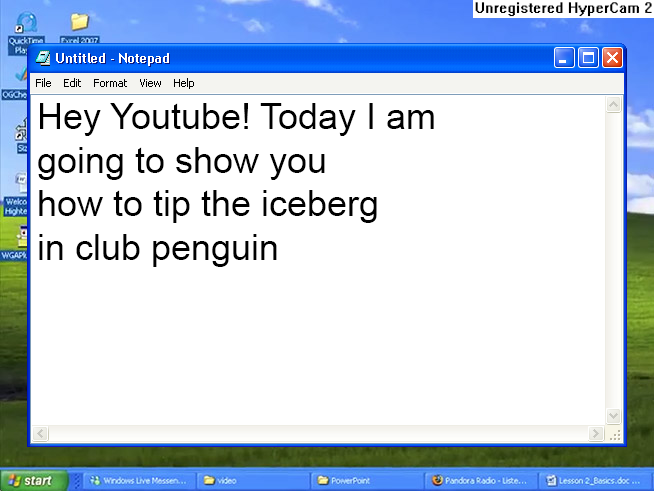Open the File menu in Notepad

(43, 83)
